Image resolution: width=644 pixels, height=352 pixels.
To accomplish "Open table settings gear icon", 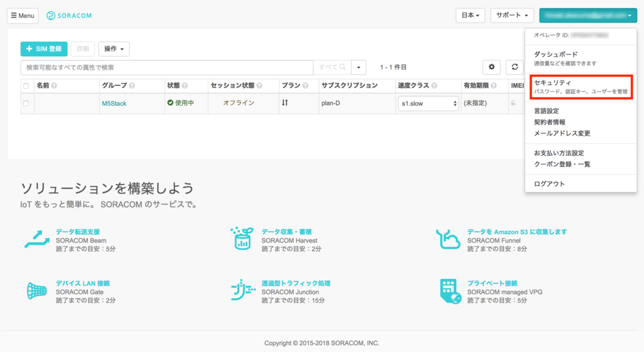I will pyautogui.click(x=491, y=67).
